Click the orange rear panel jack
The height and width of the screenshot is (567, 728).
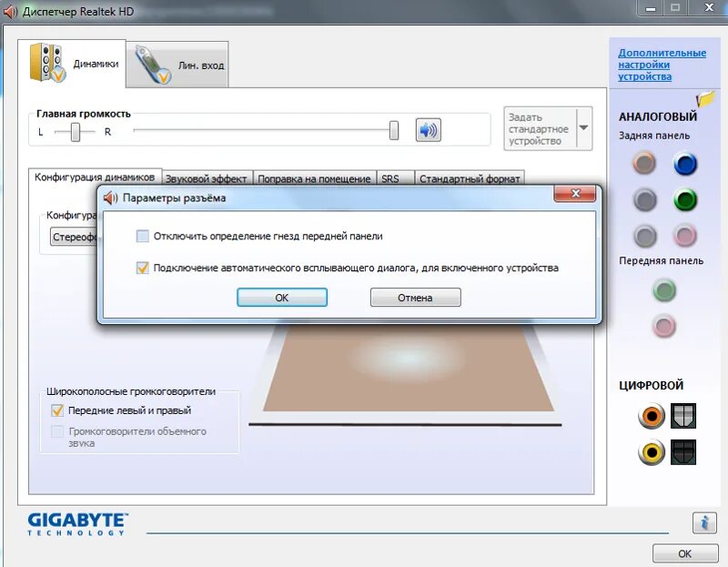click(644, 163)
